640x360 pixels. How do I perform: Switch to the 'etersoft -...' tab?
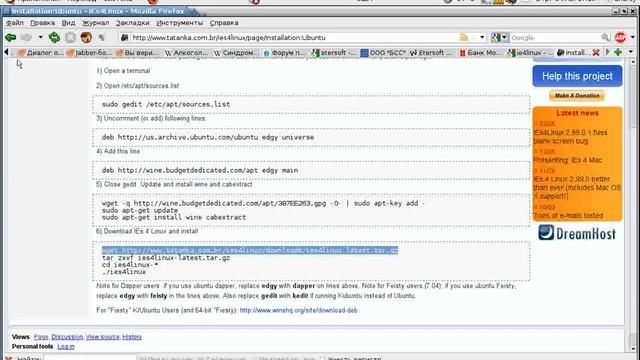click(334, 53)
